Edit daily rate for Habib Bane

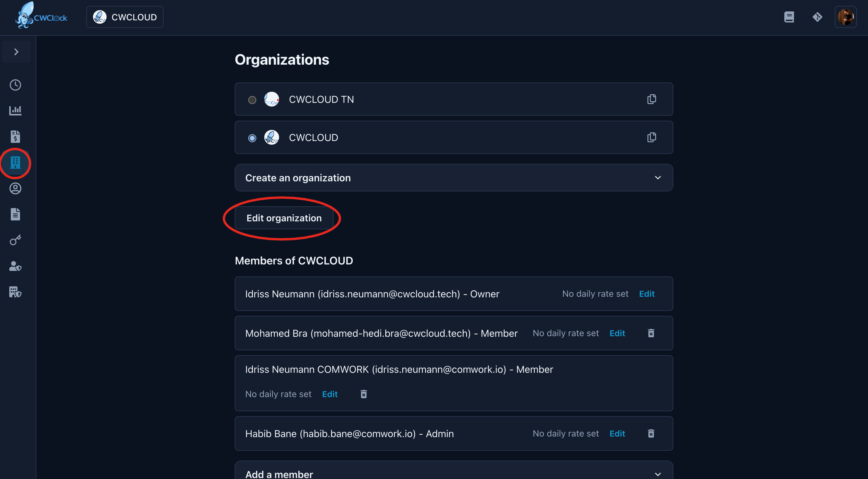tap(617, 433)
